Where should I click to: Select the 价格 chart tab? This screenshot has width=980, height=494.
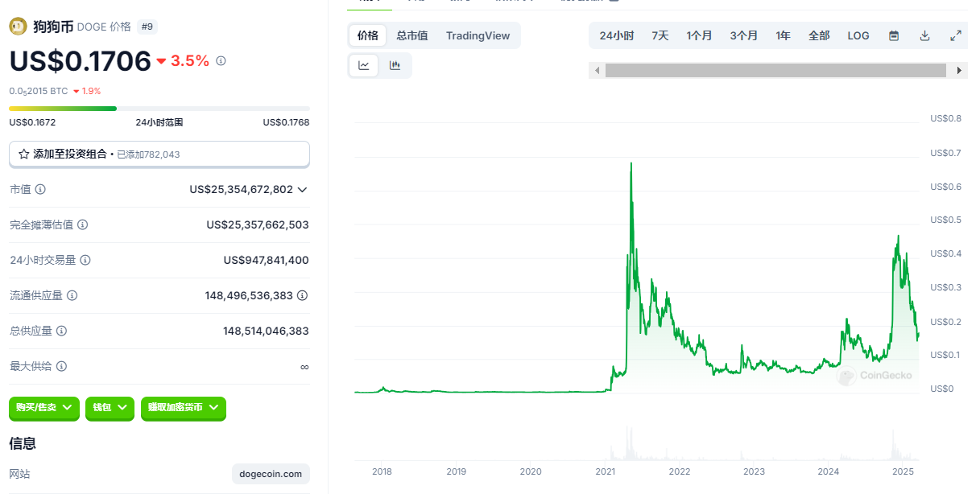[368, 35]
